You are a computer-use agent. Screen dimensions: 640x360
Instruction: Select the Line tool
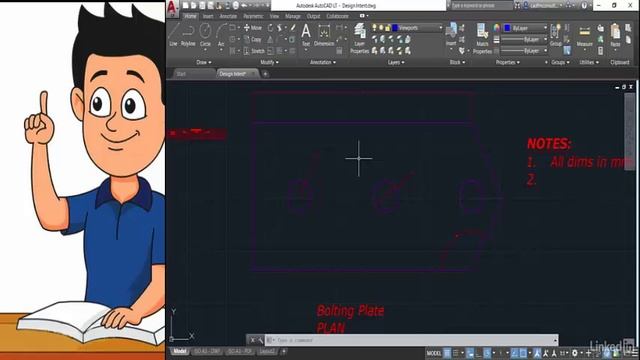click(173, 34)
